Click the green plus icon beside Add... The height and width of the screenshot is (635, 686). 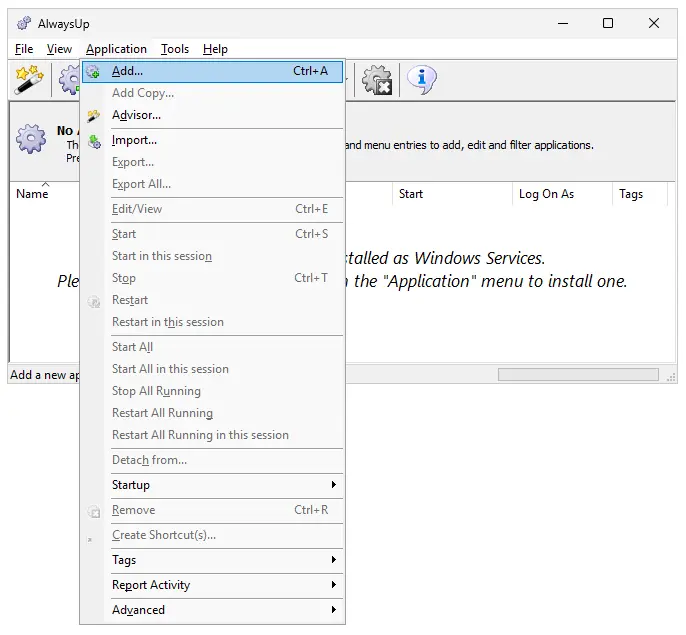click(x=94, y=72)
